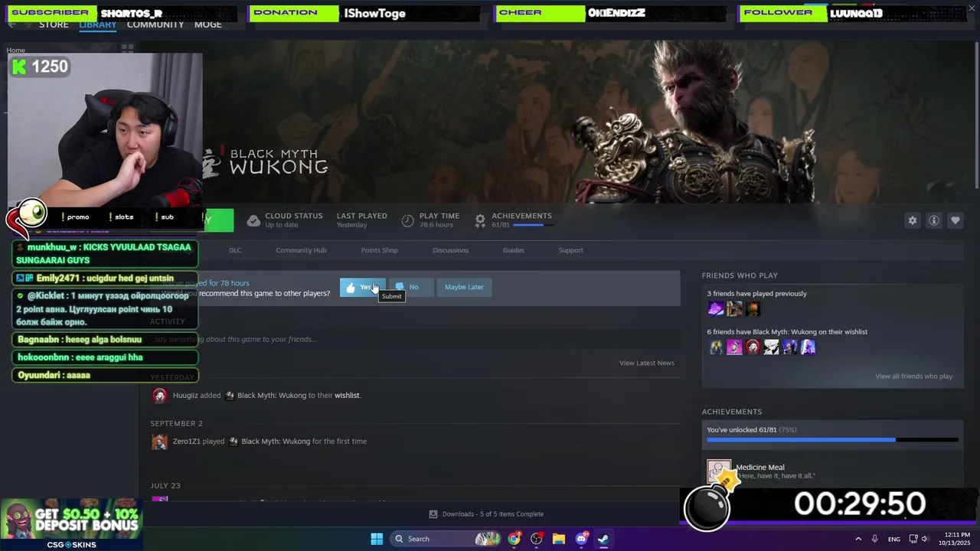
Task: Click the game icon in Zero1Z1's entry
Action: [x=233, y=442]
